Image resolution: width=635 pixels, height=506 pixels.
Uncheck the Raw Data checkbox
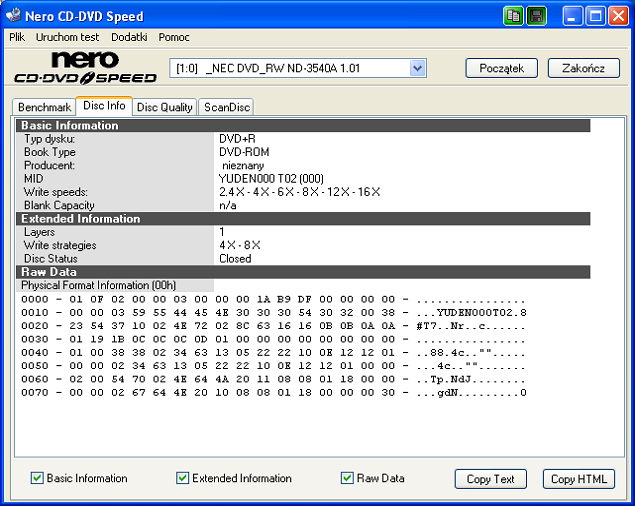[x=347, y=478]
